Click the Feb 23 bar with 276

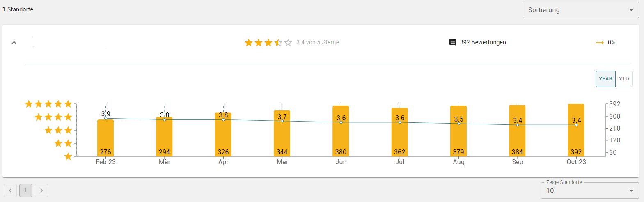pos(105,138)
